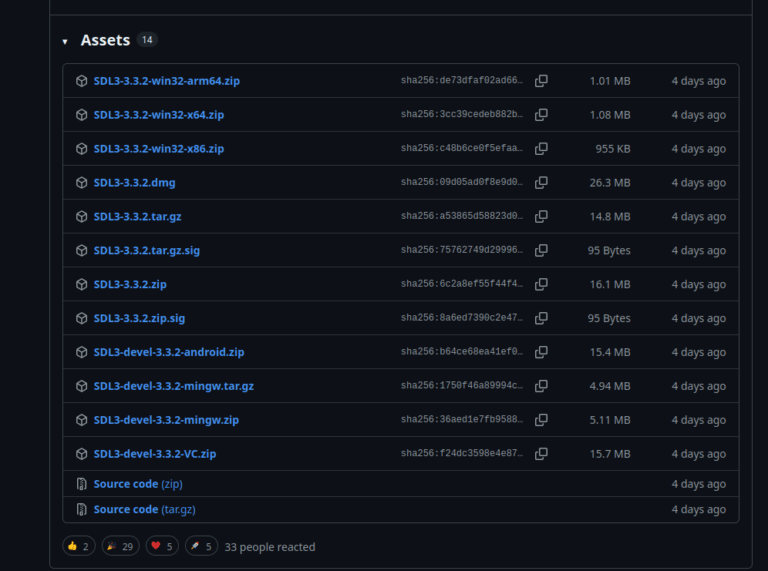Toggle the party popper reaction

point(121,546)
